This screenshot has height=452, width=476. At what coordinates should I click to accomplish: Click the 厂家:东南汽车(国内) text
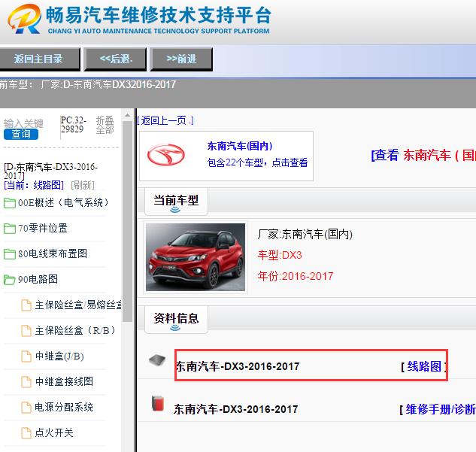coord(305,234)
